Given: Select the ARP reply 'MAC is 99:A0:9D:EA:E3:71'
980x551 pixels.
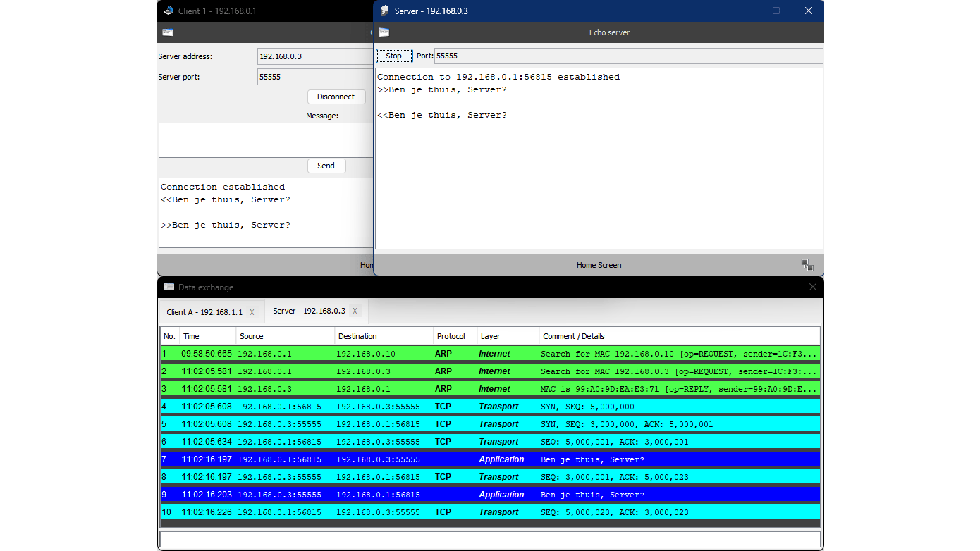Looking at the screenshot, I should coord(490,389).
